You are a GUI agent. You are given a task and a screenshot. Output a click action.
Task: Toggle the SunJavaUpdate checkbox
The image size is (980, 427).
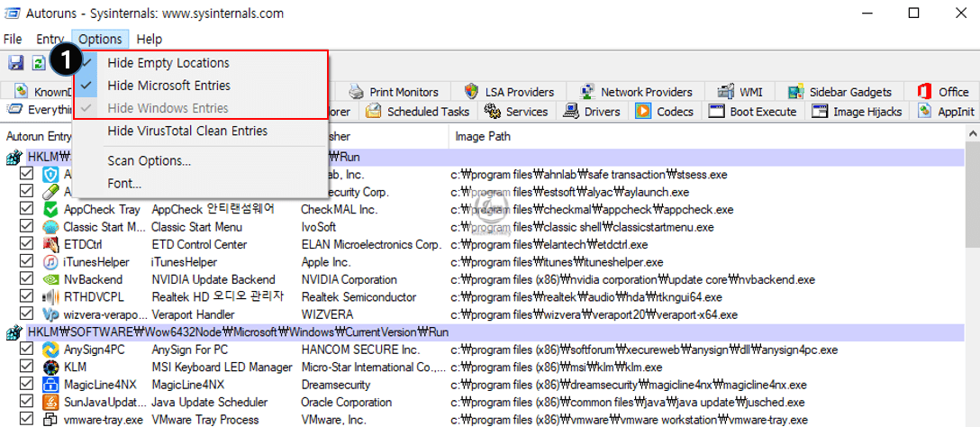click(x=27, y=402)
